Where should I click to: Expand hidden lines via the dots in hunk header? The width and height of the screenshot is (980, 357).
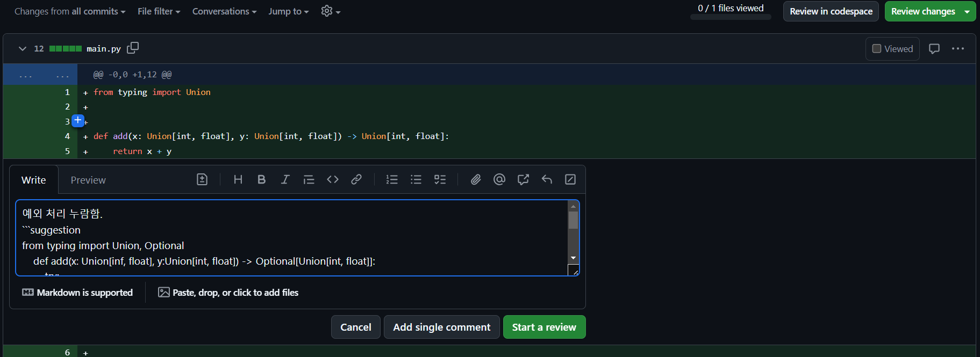tap(40, 75)
